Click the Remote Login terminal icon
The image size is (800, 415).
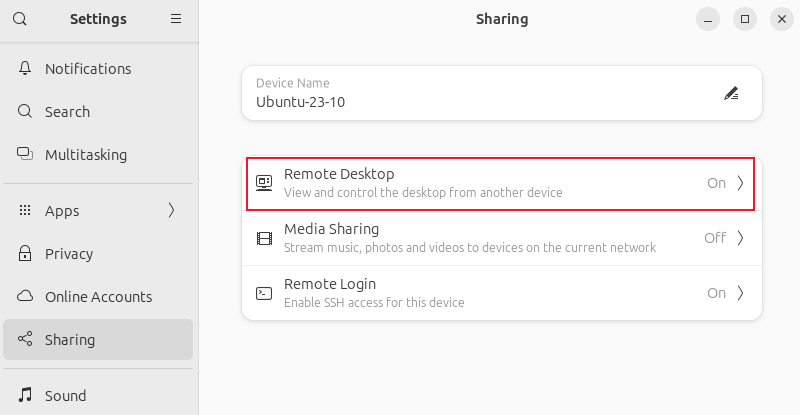pyautogui.click(x=264, y=293)
